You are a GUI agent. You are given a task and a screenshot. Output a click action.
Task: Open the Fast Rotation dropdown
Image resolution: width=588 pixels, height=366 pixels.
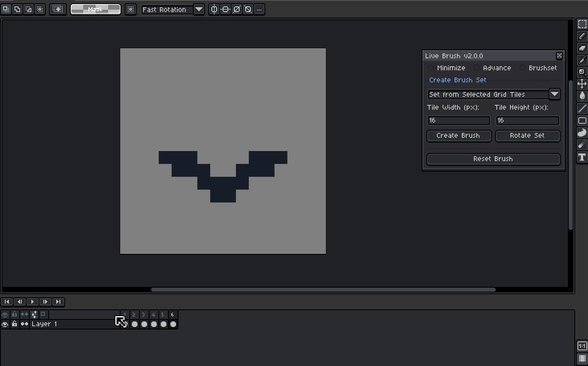[199, 9]
